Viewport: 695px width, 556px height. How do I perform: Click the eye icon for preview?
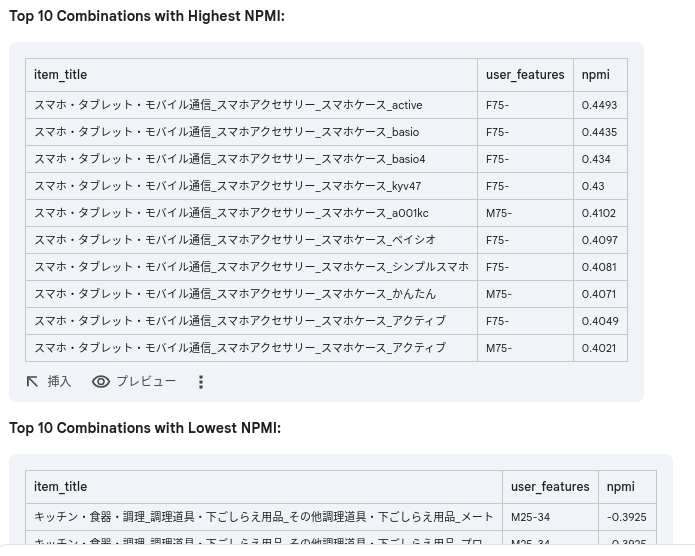click(x=101, y=382)
